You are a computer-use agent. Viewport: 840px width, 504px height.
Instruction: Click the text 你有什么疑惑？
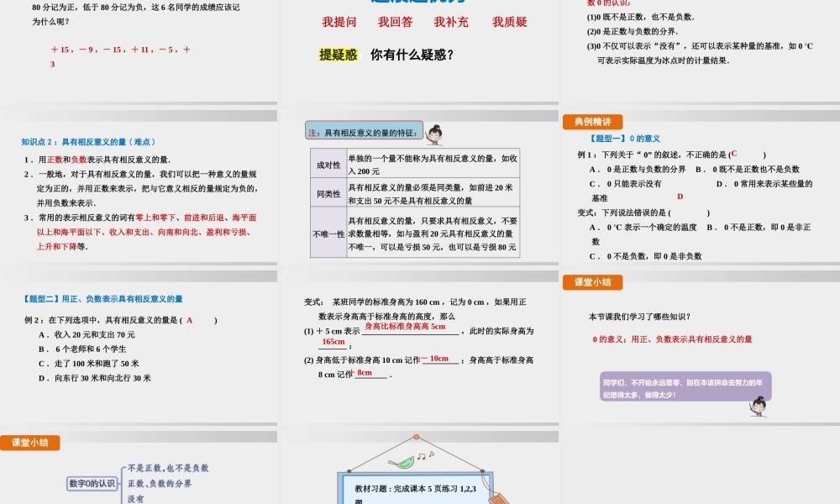point(412,55)
